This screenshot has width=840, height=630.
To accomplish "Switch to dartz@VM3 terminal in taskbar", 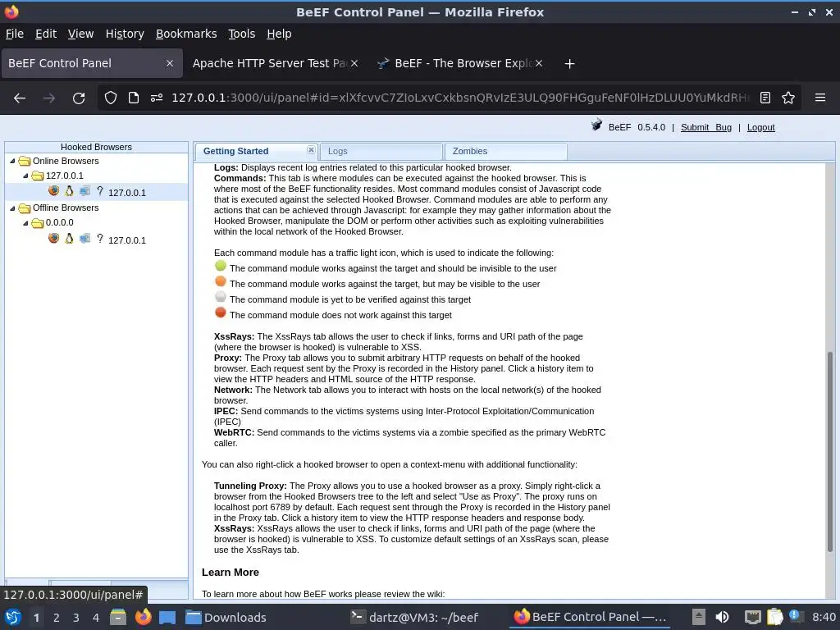I will coord(414,617).
